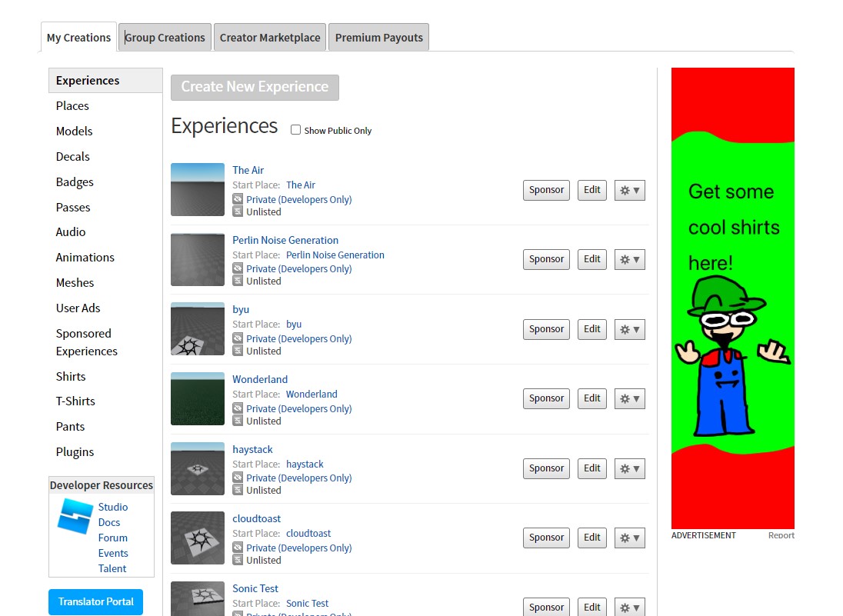This screenshot has width=843, height=616.
Task: Select Models in the sidebar
Action: click(x=74, y=131)
